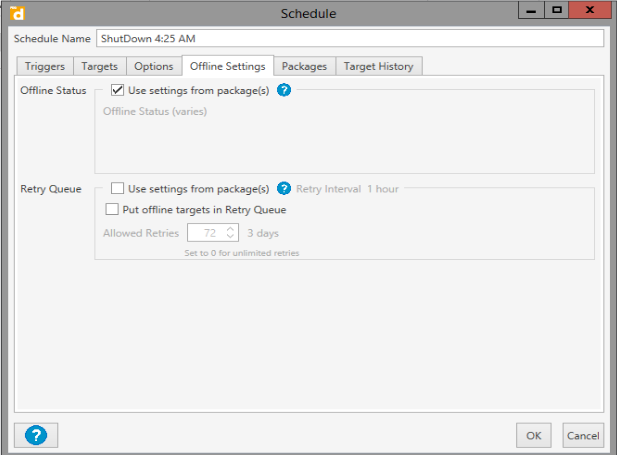View the Target History tab
The width and height of the screenshot is (617, 455).
(x=379, y=66)
